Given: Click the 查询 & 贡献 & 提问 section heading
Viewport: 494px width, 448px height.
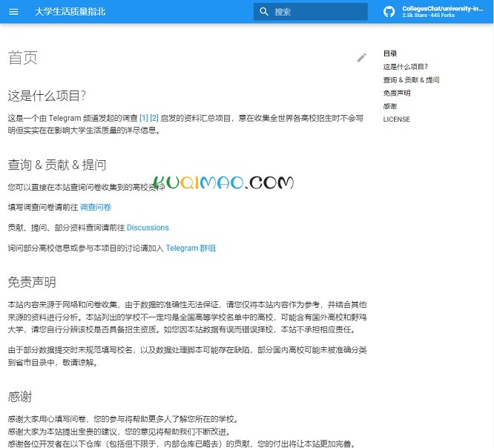Looking at the screenshot, I should [x=57, y=165].
